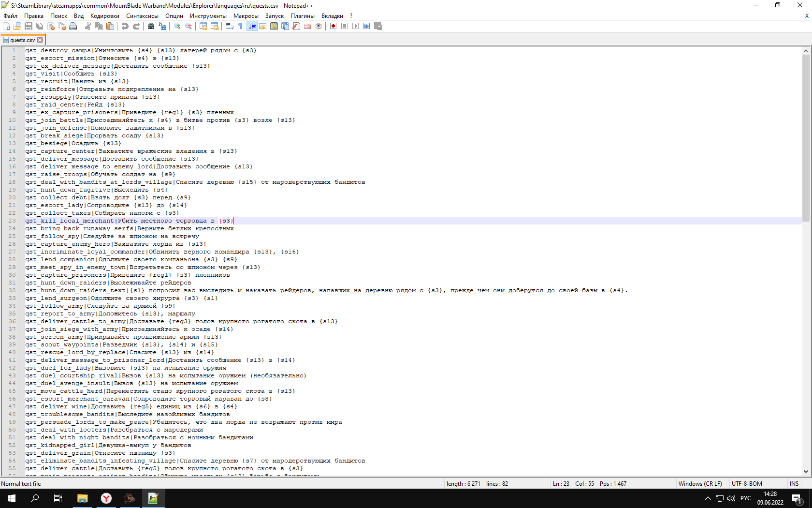Viewport: 812px width, 508px height.
Task: Save the file with the Save icon
Action: point(29,26)
